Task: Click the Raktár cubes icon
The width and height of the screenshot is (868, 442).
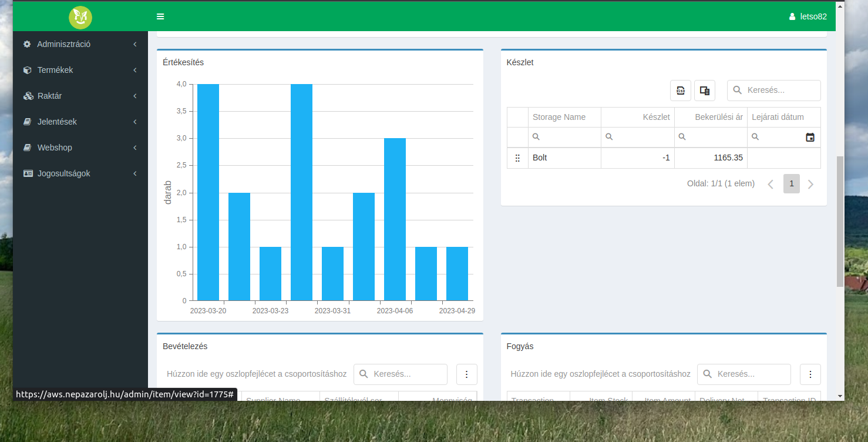Action: [28, 96]
